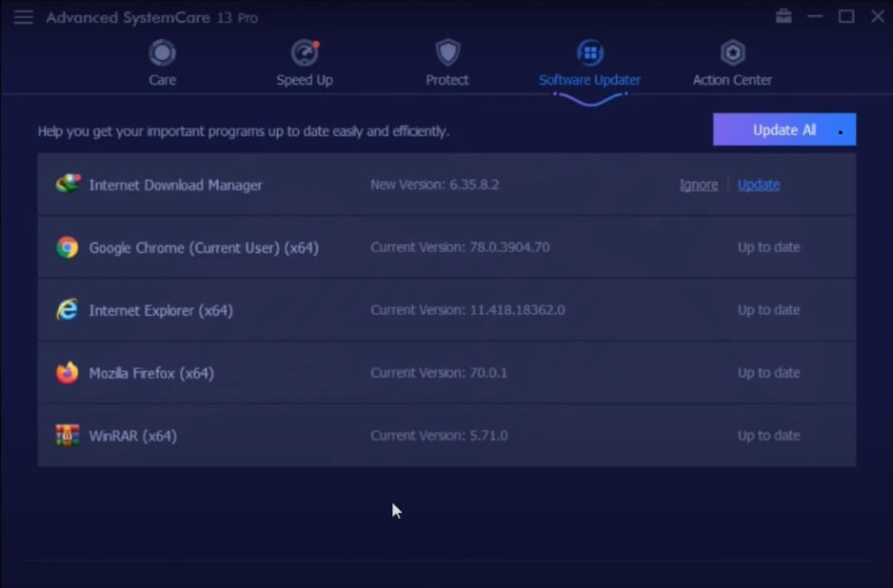Click the Internet Explorer program icon
Image resolution: width=893 pixels, height=588 pixels.
click(68, 309)
